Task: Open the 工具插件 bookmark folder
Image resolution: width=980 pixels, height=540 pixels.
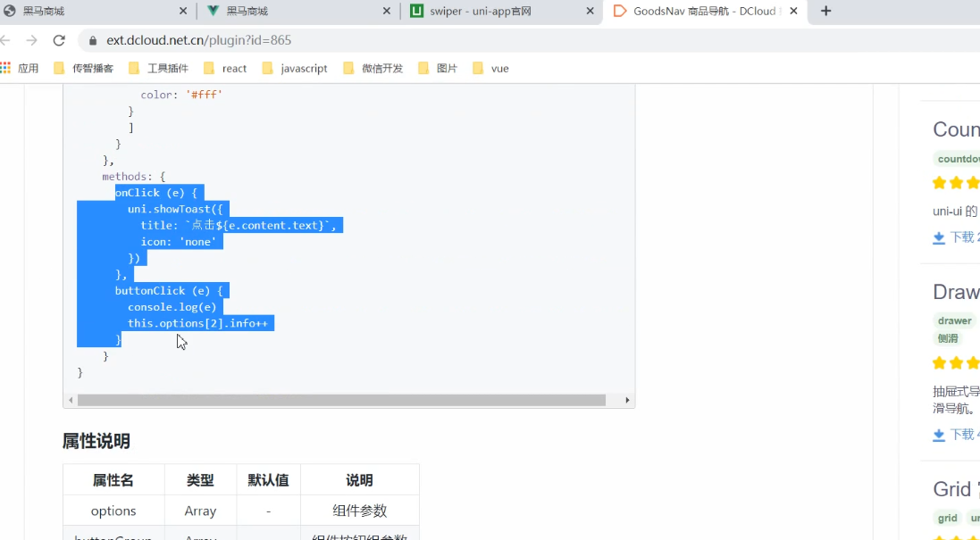Action: pos(158,68)
